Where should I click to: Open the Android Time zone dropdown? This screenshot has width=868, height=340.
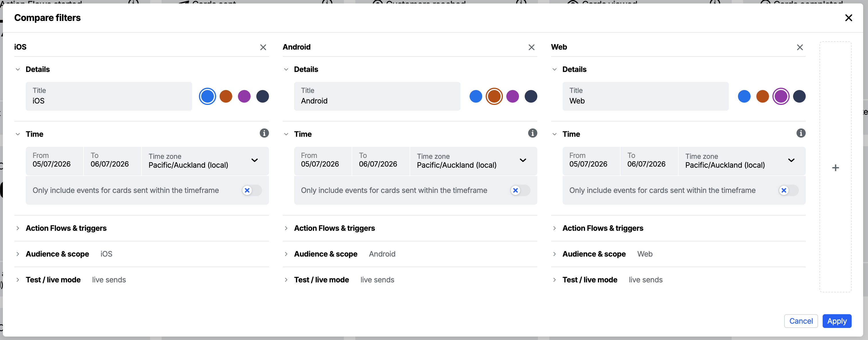click(x=473, y=161)
